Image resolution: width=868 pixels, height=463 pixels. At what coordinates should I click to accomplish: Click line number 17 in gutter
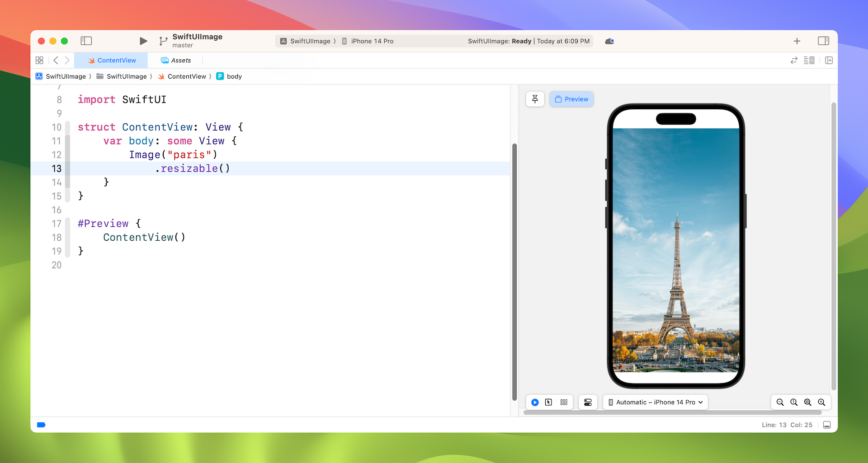(x=57, y=224)
